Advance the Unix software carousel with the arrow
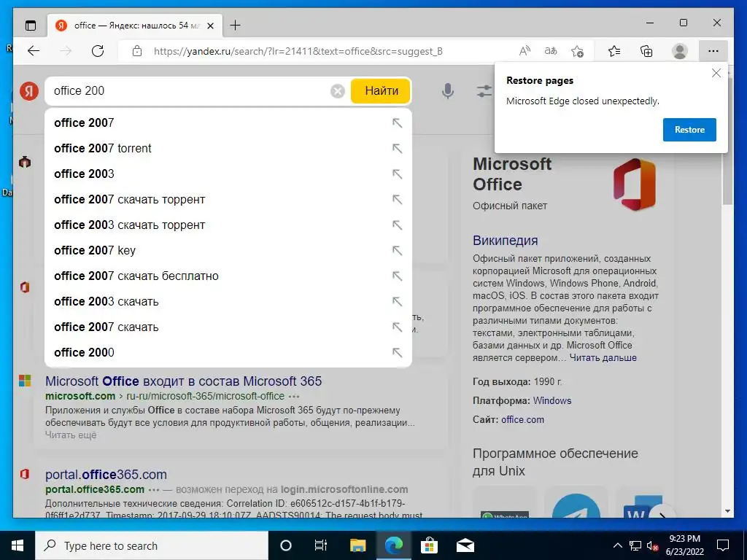Viewport: 747px width, 560px height. pyautogui.click(x=661, y=513)
